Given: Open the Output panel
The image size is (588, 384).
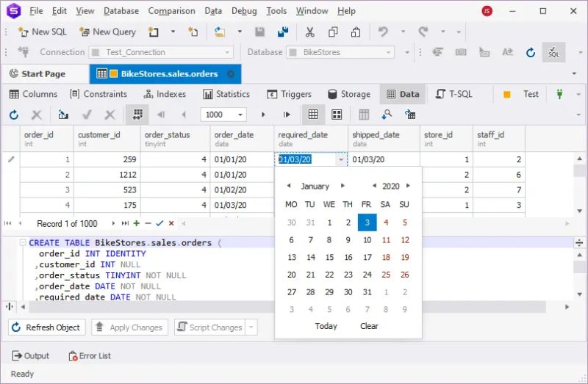Looking at the screenshot, I should tap(30, 356).
